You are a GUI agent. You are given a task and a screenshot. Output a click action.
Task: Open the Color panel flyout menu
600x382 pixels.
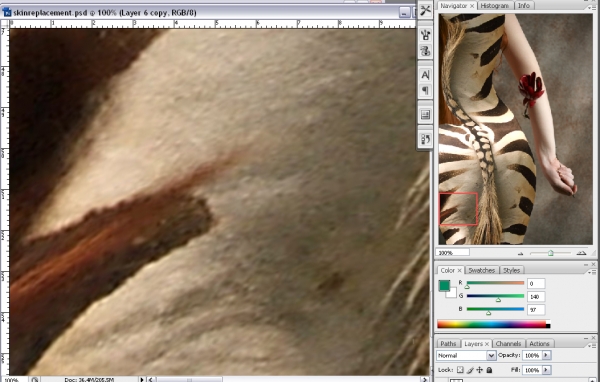(592, 272)
